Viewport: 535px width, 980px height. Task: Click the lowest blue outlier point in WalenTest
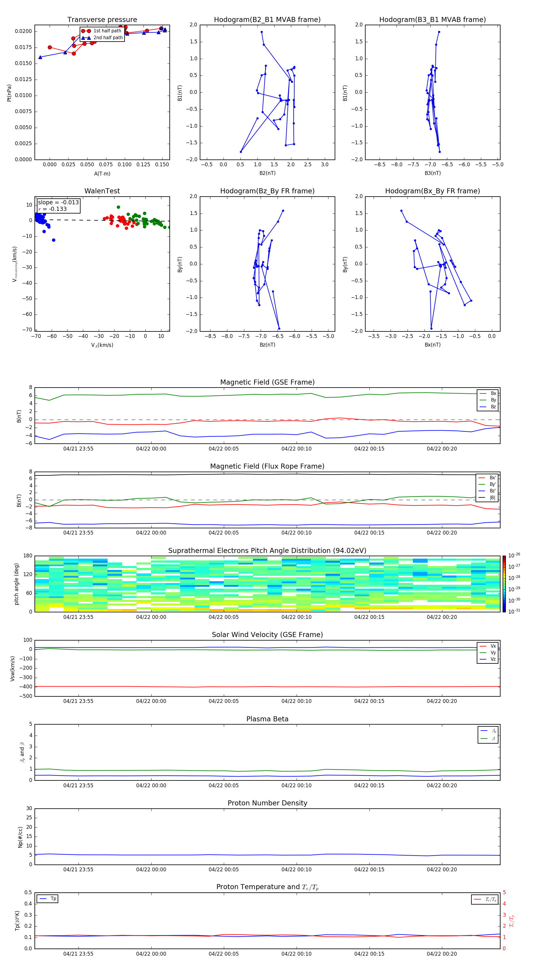(54, 240)
